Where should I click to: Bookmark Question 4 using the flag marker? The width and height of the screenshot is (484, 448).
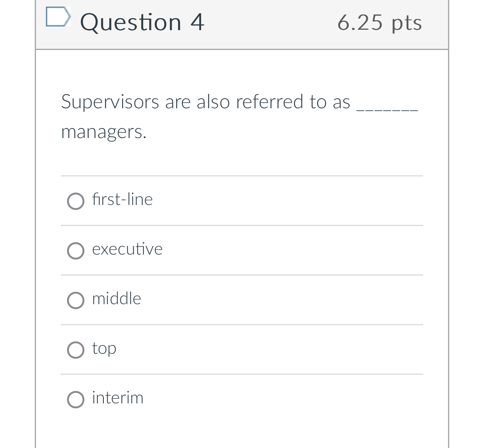[58, 17]
